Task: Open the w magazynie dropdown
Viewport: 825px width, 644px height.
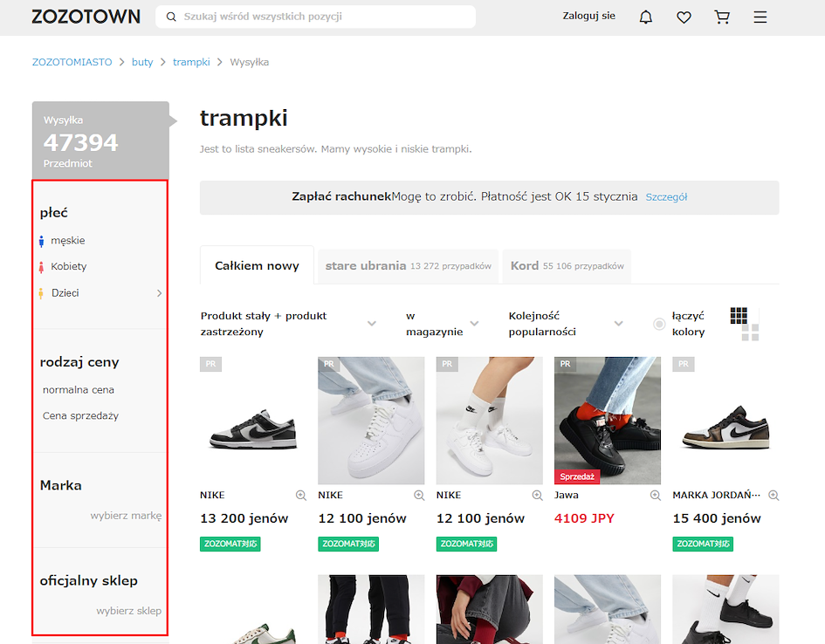Action: [442, 324]
